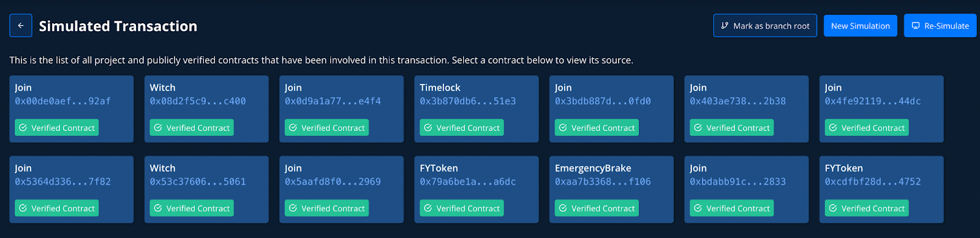This screenshot has height=238, width=980.
Task: Select Witch contract 0x53c37606...5061
Action: (x=206, y=189)
